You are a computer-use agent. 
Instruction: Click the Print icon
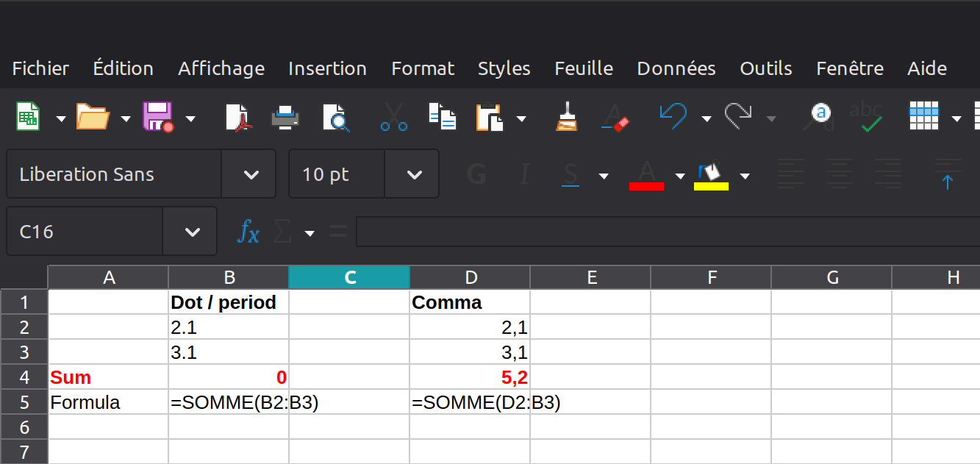pyautogui.click(x=285, y=117)
